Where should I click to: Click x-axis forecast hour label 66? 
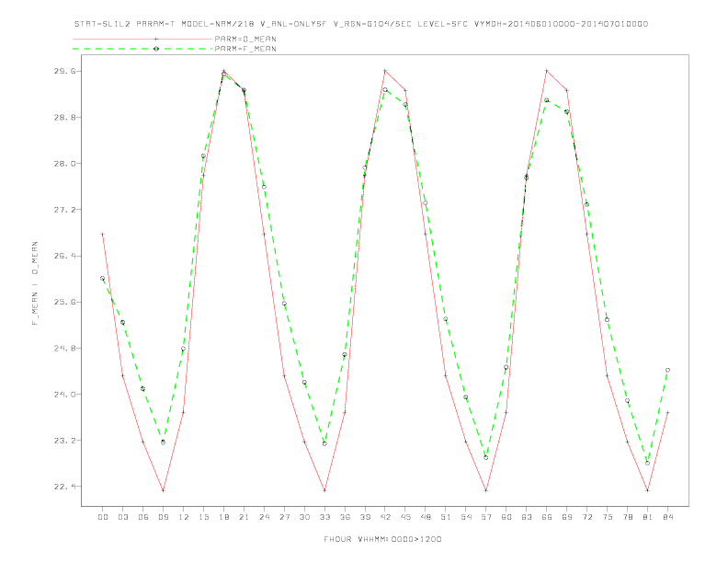point(547,517)
